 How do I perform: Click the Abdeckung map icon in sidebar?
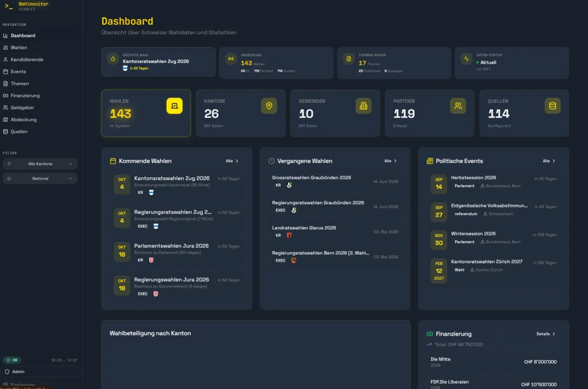pyautogui.click(x=5, y=119)
